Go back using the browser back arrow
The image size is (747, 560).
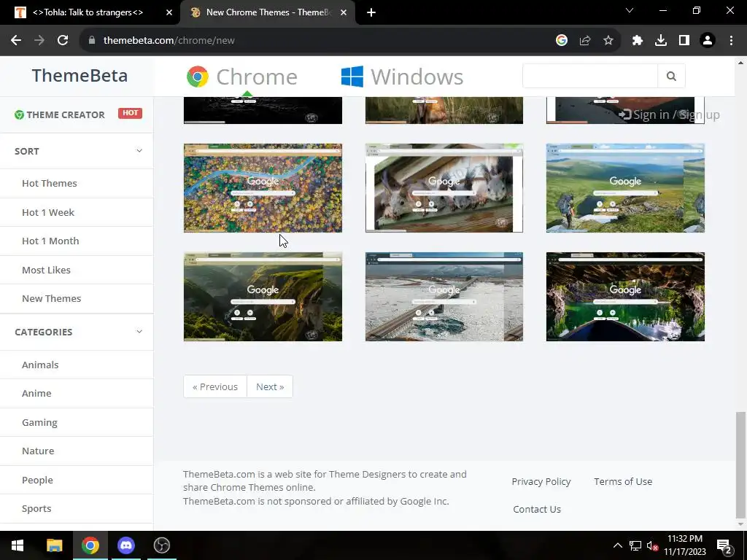[x=16, y=41]
